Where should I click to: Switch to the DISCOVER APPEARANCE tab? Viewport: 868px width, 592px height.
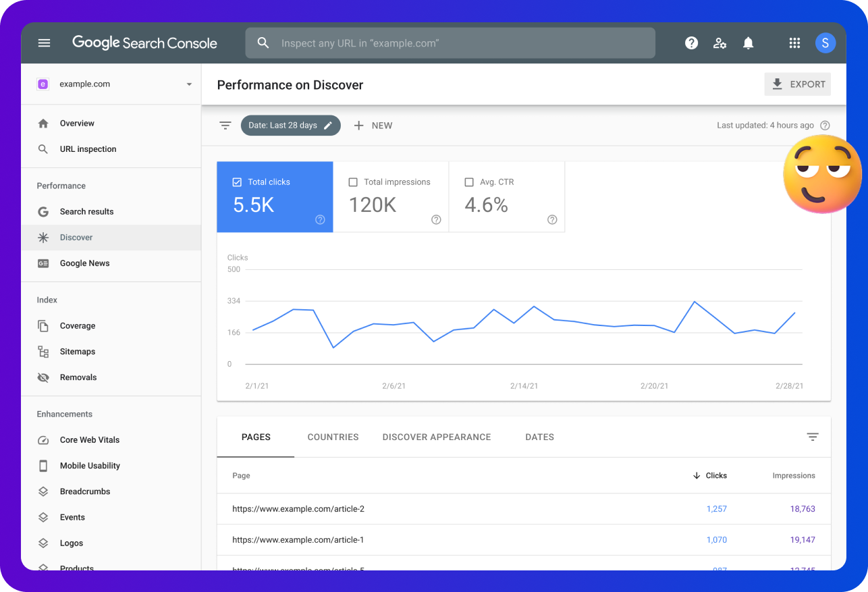point(437,437)
